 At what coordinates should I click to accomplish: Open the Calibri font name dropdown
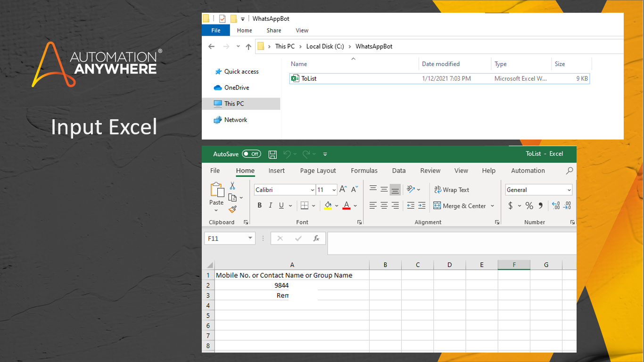tap(312, 190)
